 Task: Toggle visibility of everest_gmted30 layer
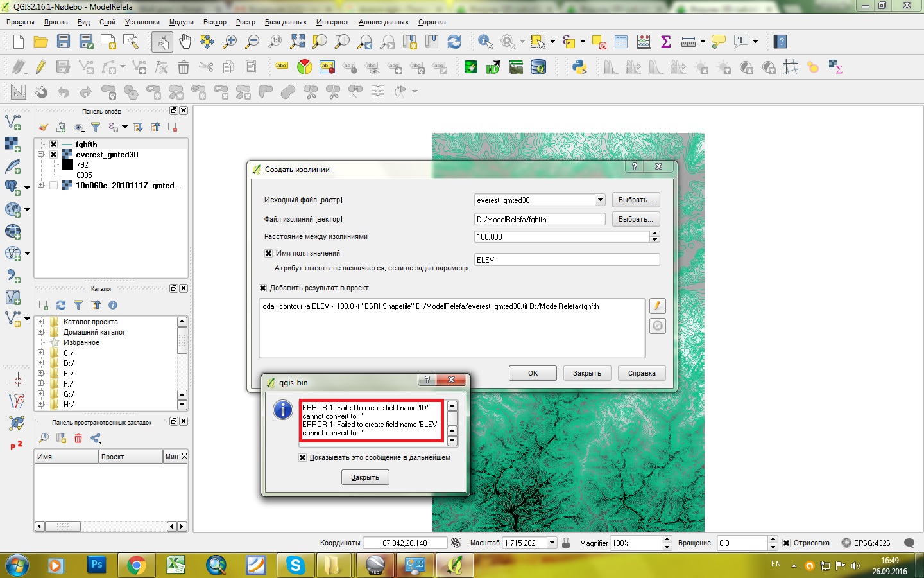point(54,155)
